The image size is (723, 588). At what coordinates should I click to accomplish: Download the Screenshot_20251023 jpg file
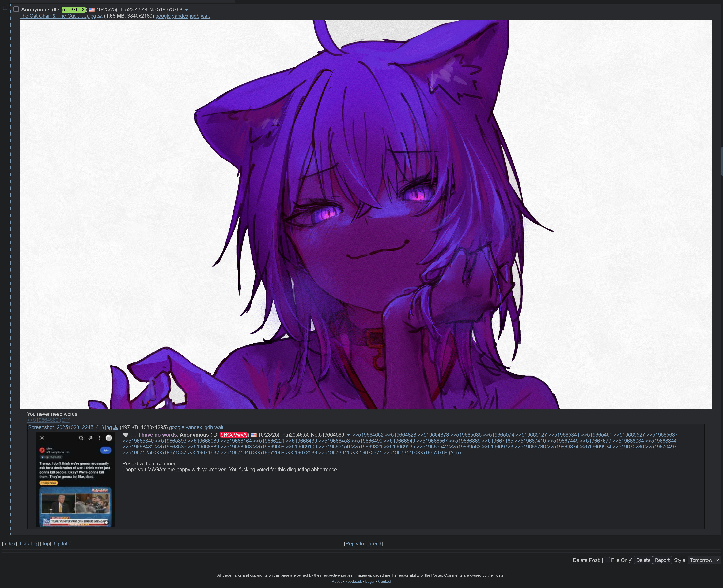[x=115, y=427]
